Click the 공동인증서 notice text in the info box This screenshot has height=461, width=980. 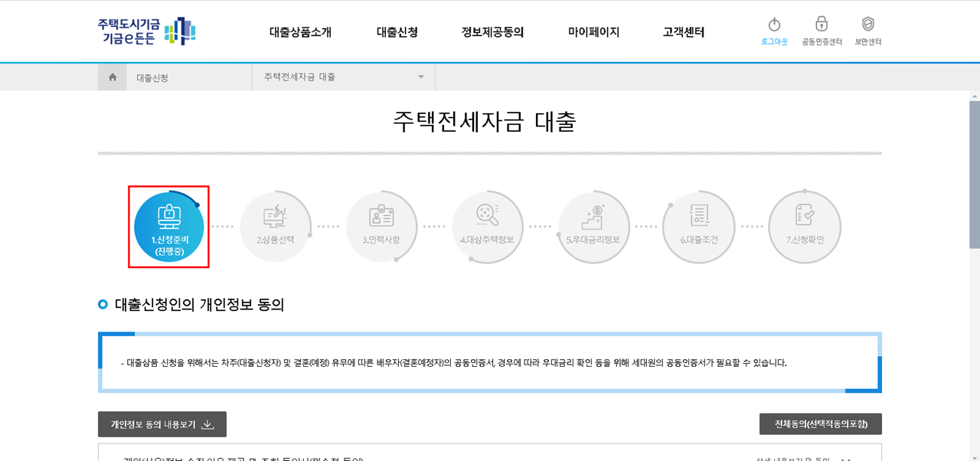point(454,362)
